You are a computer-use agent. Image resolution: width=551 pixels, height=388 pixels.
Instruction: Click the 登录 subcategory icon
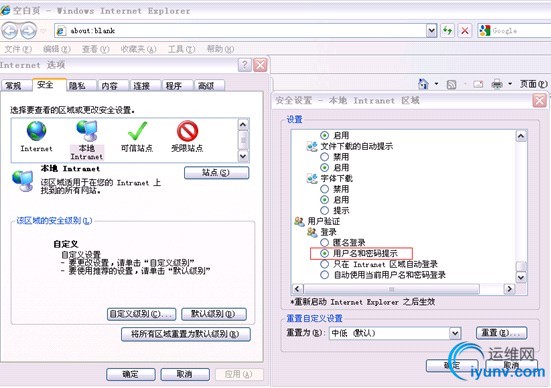click(x=312, y=232)
